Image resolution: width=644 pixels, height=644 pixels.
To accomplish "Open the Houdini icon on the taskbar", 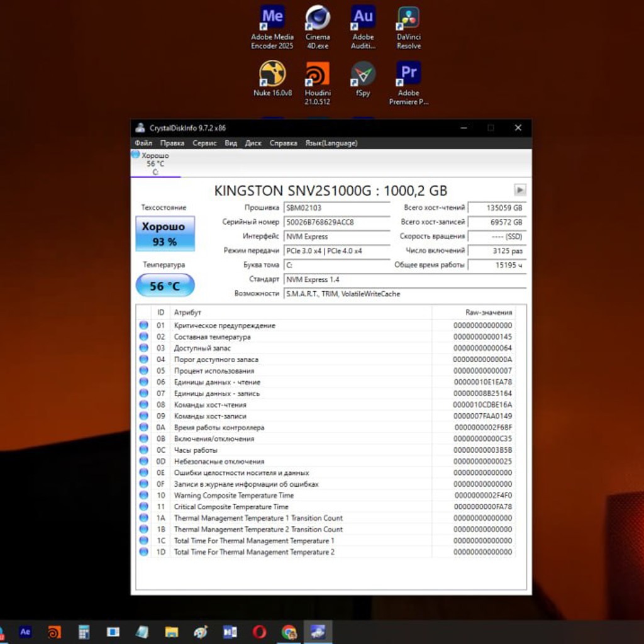I will coord(54,631).
